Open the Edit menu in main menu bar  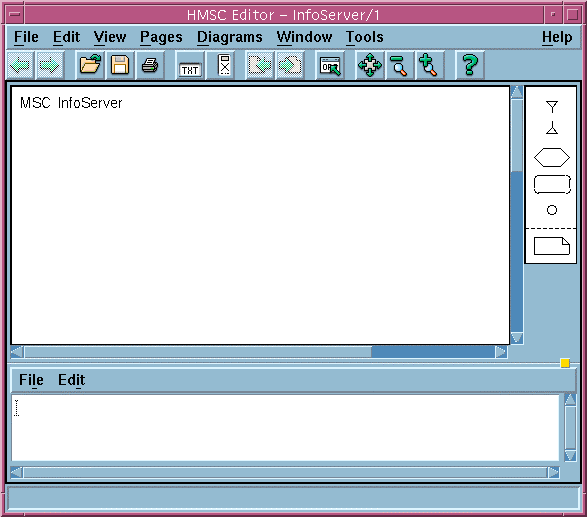point(66,37)
